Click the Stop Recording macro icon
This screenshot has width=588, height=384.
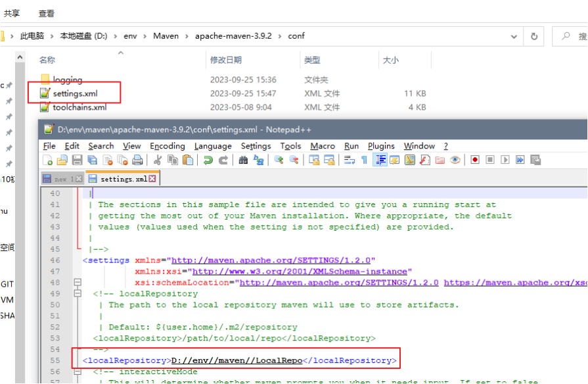(489, 160)
